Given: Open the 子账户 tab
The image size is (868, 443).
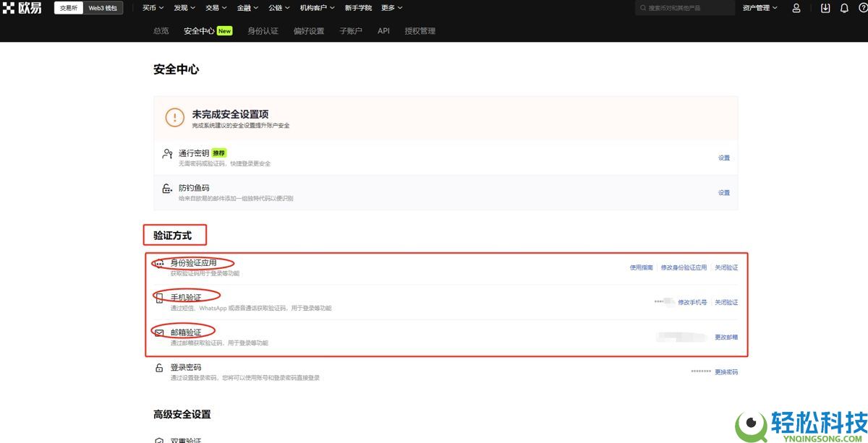Looking at the screenshot, I should (351, 31).
